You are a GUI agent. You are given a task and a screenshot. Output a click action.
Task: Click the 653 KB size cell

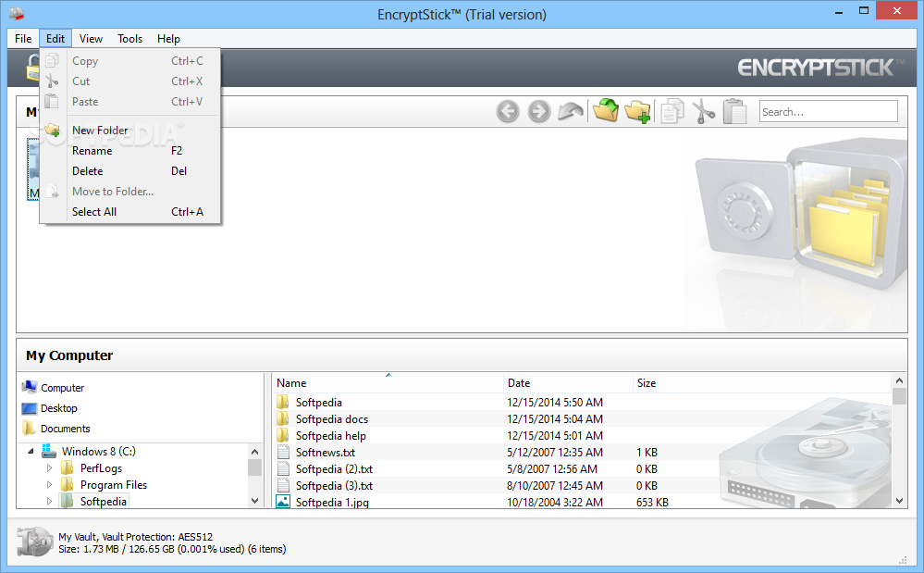652,503
